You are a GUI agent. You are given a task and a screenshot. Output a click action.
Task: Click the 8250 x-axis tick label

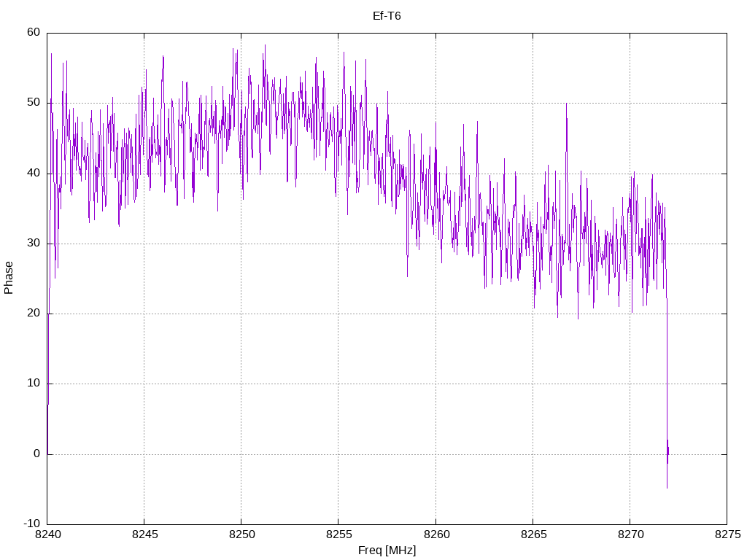pyautogui.click(x=241, y=536)
